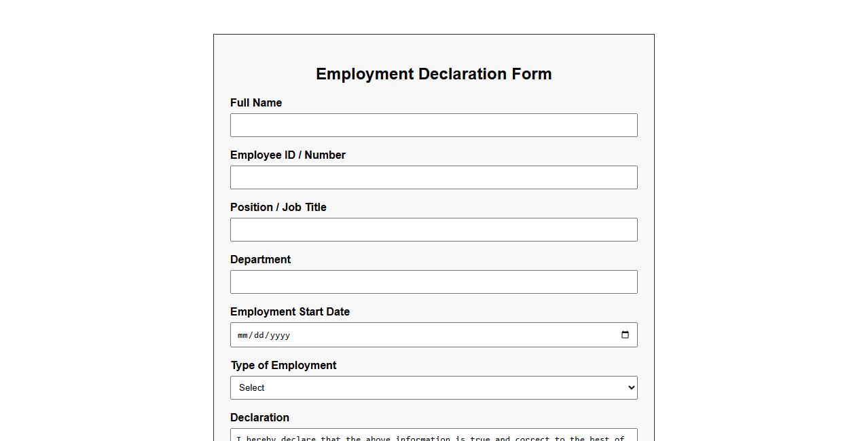Click into the Full Name field
Image resolution: width=868 pixels, height=441 pixels.
click(x=433, y=125)
